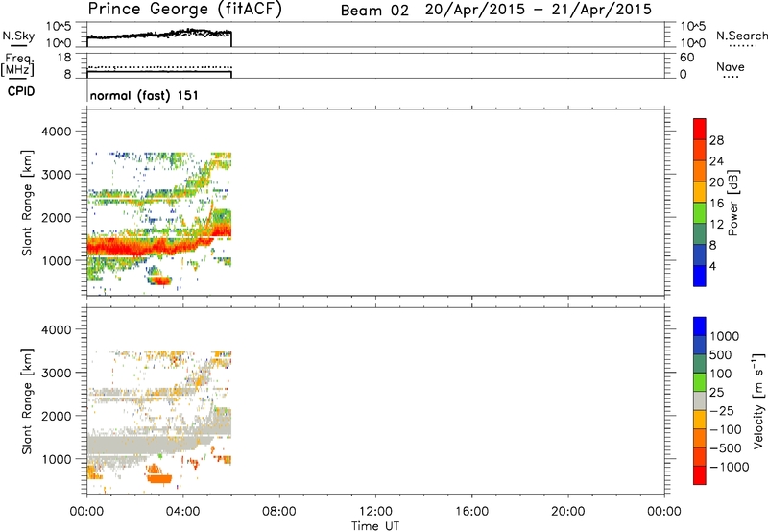Click the -1000 label on Velocity colorbar

(x=729, y=467)
